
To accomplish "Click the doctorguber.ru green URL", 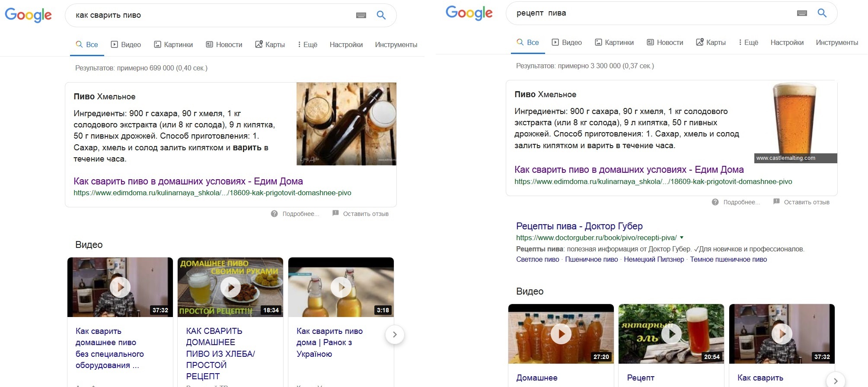I will pos(596,238).
